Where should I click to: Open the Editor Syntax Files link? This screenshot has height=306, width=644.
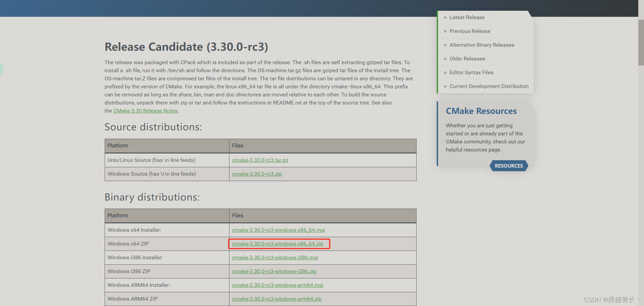[471, 73]
